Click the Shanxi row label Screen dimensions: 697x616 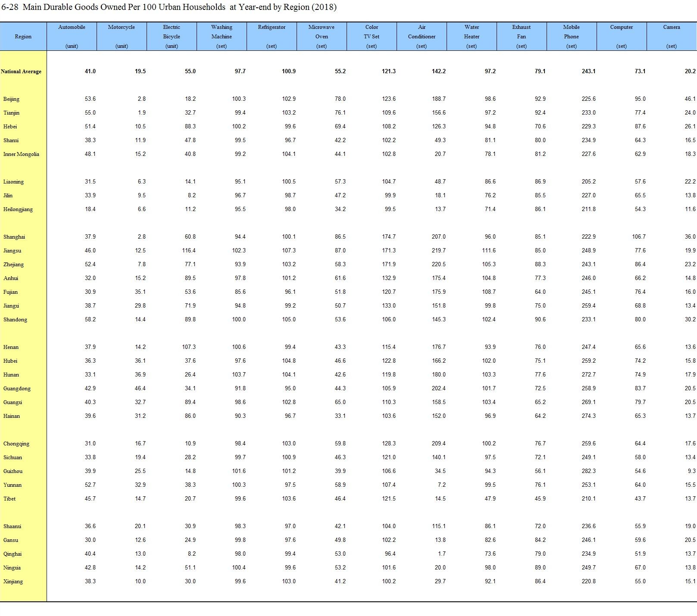click(11, 140)
